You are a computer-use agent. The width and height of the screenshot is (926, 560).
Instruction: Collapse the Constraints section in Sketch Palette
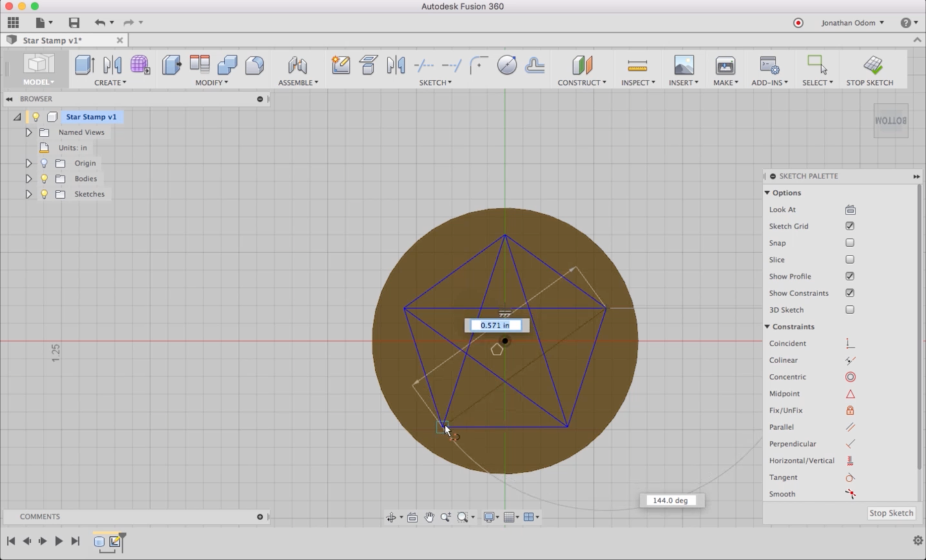coord(767,327)
